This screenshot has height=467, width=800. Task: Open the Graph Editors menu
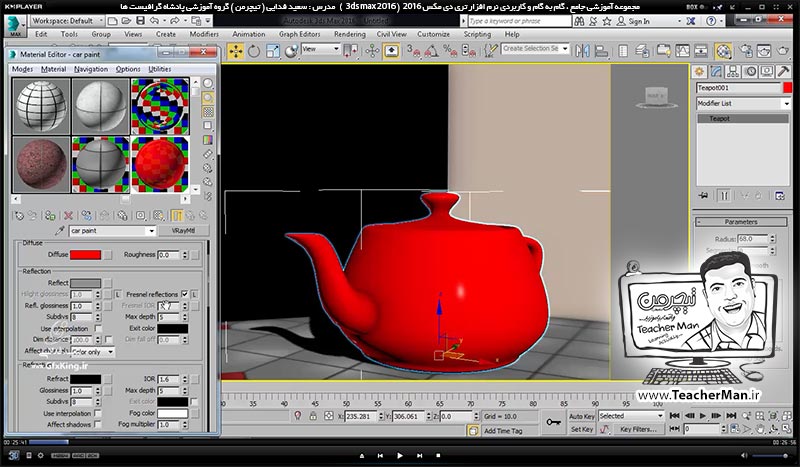(299, 34)
